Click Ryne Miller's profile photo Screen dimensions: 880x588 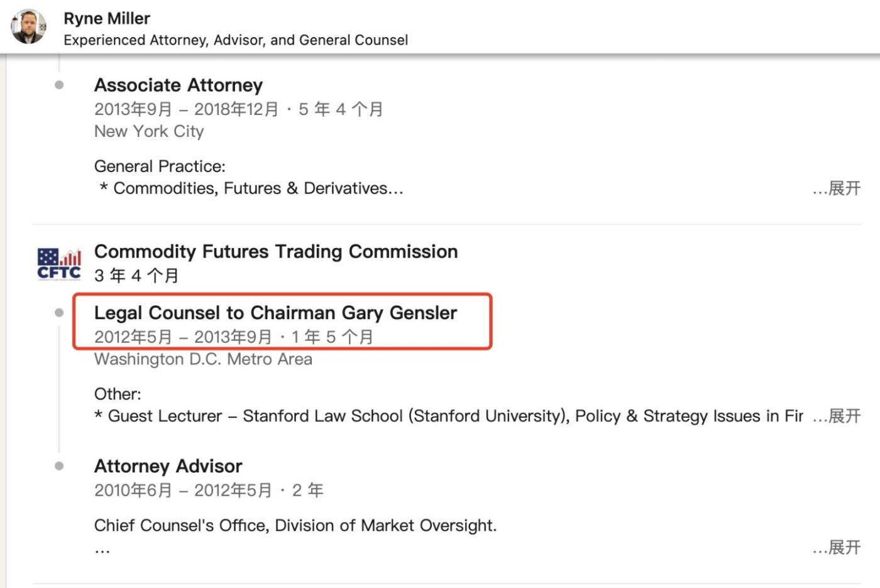click(x=28, y=27)
